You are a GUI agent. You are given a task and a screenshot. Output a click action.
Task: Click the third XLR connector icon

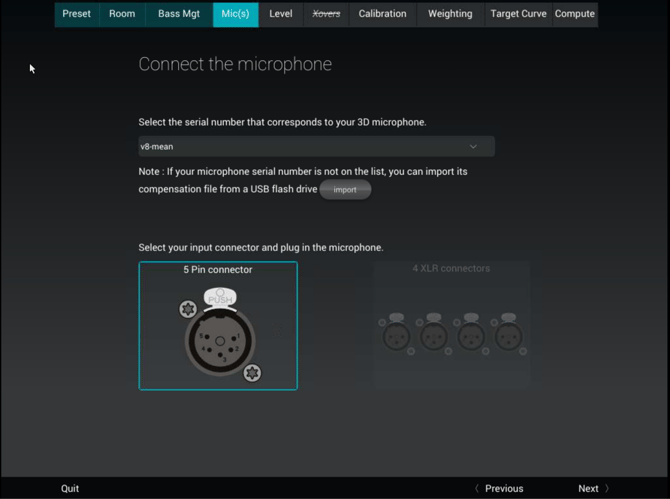471,333
